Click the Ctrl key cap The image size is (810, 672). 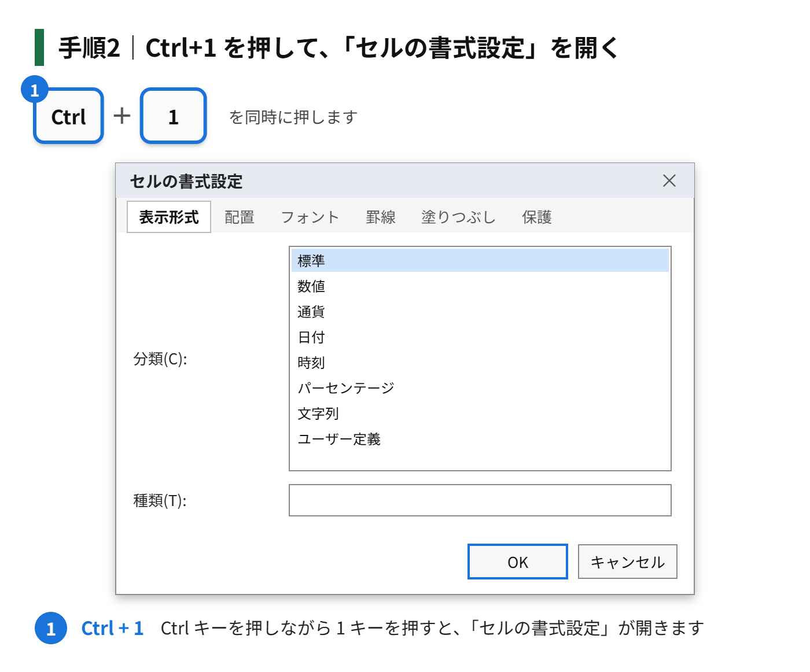click(x=68, y=116)
